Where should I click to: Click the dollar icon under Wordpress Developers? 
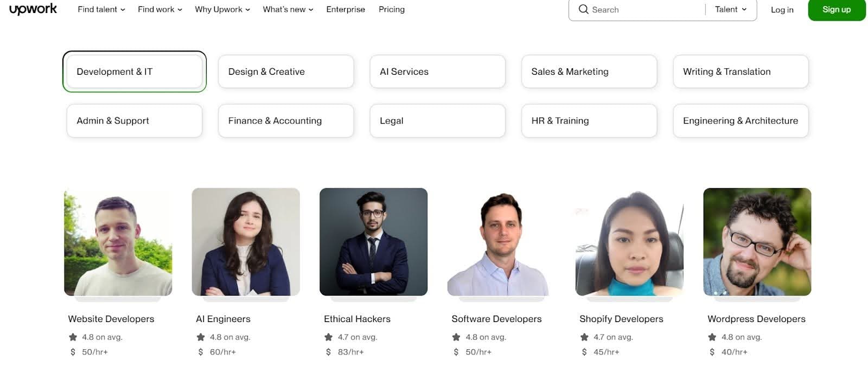[711, 351]
